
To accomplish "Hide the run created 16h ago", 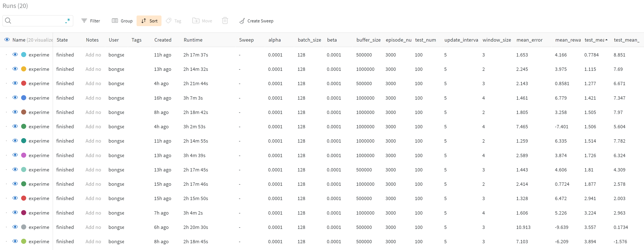I will (15, 98).
